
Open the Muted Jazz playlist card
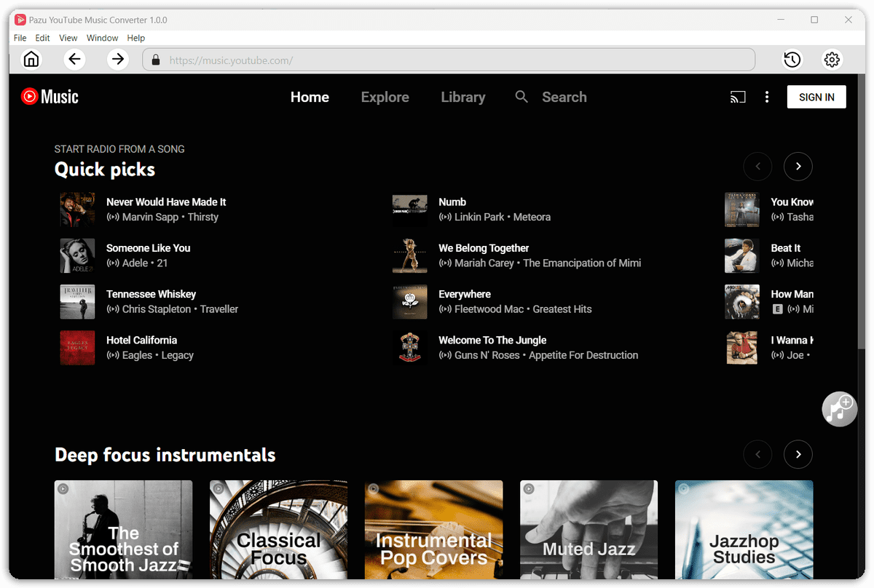click(x=589, y=530)
